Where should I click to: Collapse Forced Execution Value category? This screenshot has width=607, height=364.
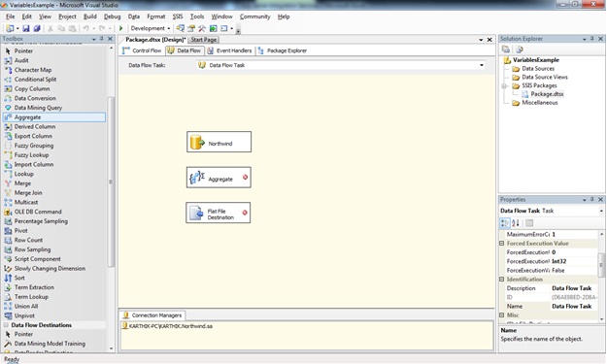pos(502,244)
